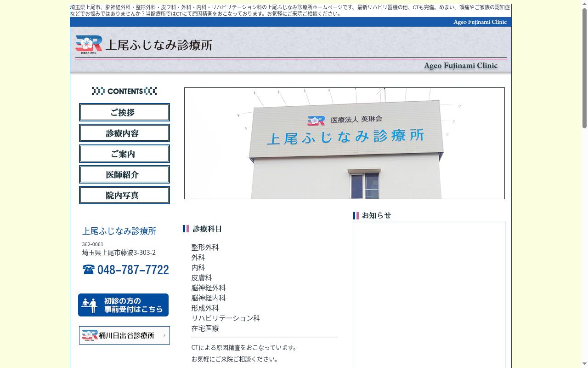This screenshot has width=588, height=368.
Task: Click Ageo Fujinami Clinic in the blue bar
Action: 480,22
